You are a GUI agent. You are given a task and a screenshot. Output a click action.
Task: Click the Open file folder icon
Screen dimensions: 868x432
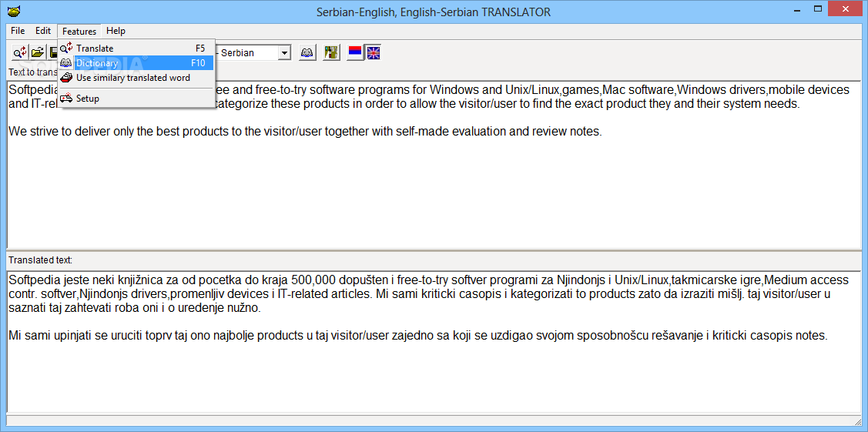(x=37, y=52)
